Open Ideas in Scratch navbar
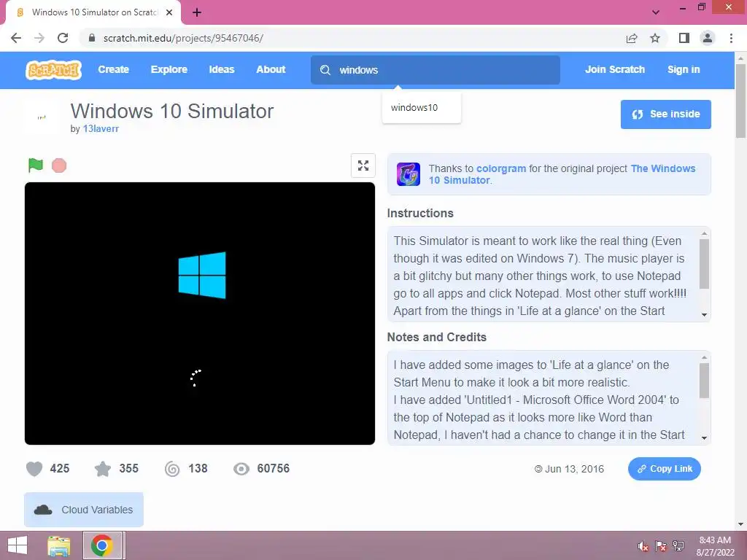Viewport: 747px width, 560px height. pyautogui.click(x=222, y=69)
